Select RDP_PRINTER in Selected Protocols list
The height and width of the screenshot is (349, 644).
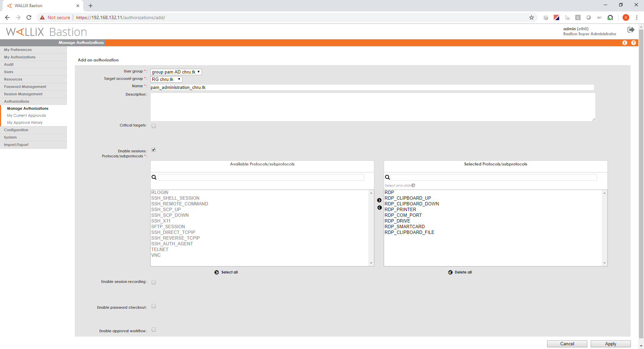400,209
